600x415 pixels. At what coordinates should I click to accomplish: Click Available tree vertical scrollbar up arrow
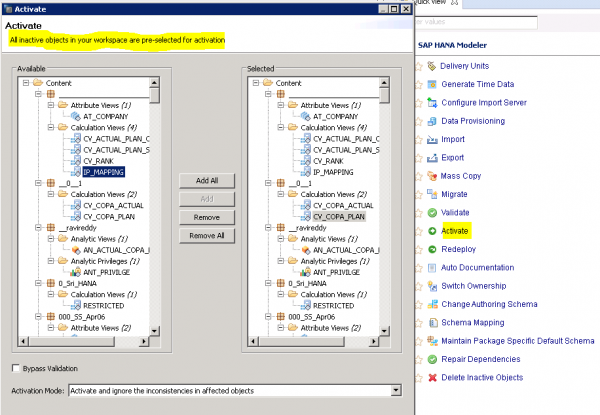[x=155, y=82]
